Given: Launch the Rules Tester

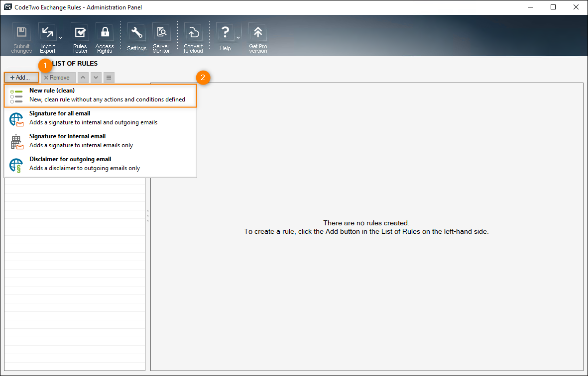Looking at the screenshot, I should click(80, 38).
